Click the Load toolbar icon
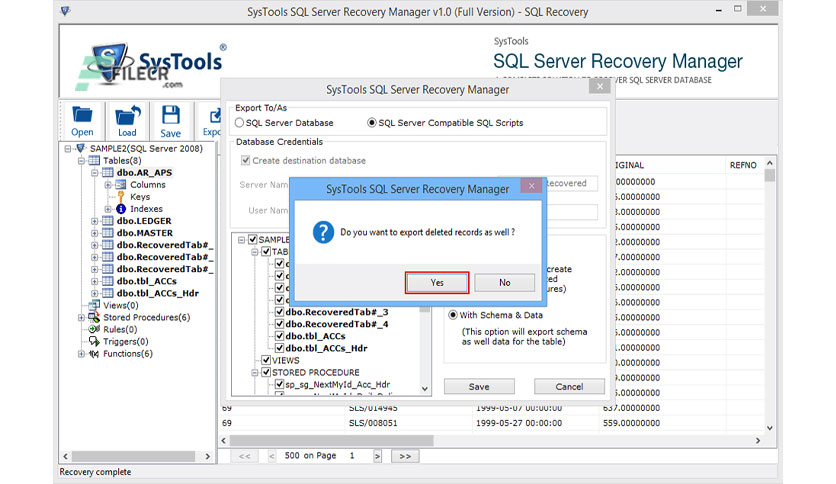The height and width of the screenshot is (484, 836). click(127, 115)
